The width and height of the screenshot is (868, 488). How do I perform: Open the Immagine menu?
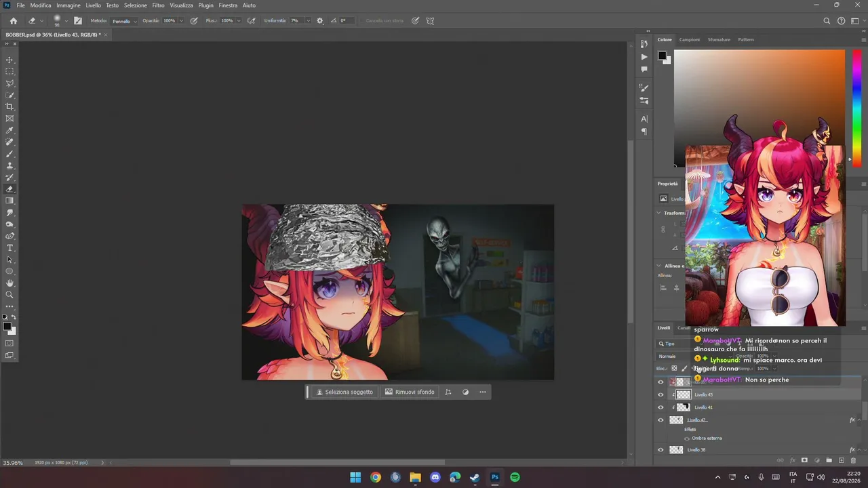click(68, 5)
